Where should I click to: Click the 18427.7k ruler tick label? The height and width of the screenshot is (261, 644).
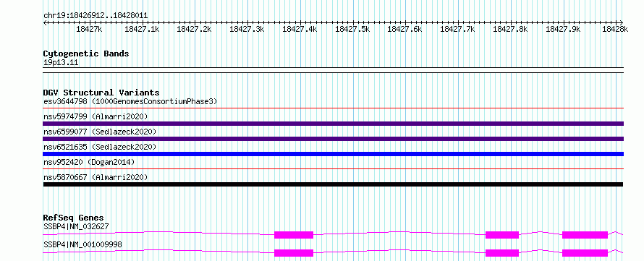click(457, 29)
